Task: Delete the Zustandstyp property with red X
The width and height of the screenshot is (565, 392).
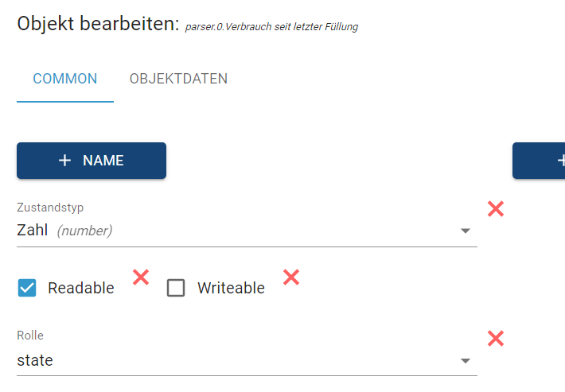Action: 496,209
